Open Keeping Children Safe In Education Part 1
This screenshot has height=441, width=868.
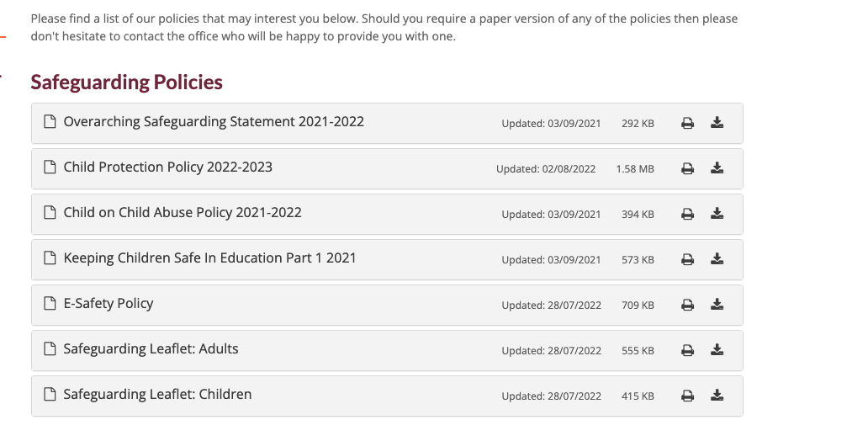[x=209, y=258]
